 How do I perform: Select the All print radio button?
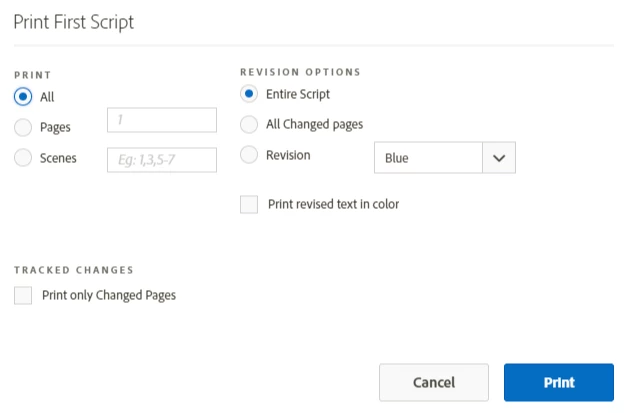pos(24,97)
